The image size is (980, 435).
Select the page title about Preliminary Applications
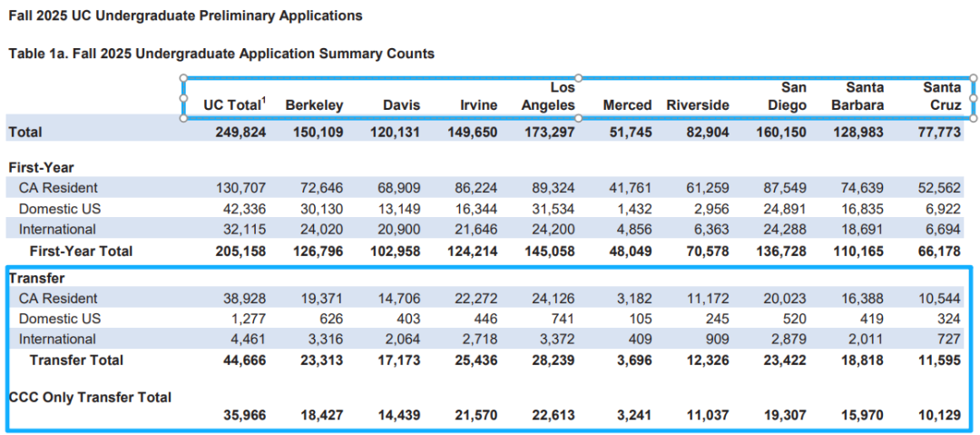tap(185, 15)
